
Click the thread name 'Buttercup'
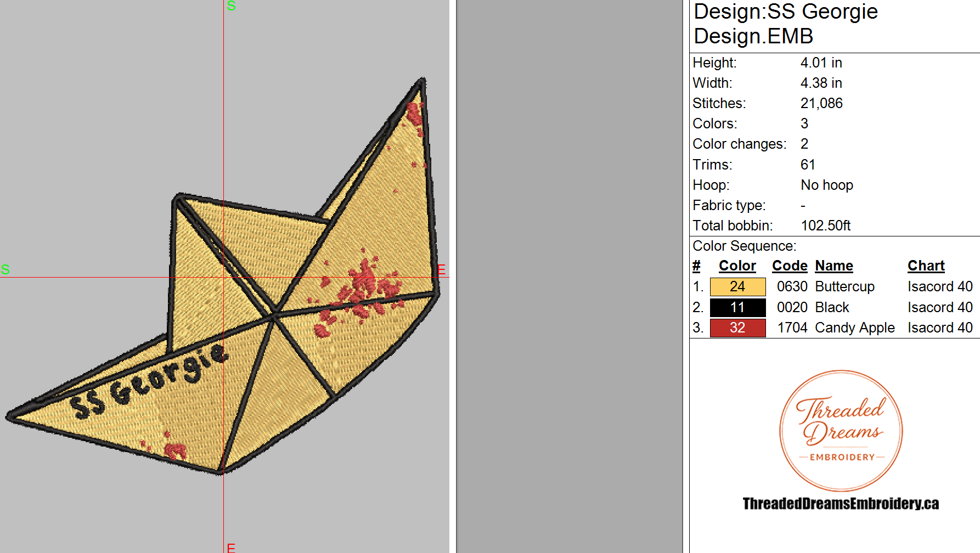pos(844,287)
